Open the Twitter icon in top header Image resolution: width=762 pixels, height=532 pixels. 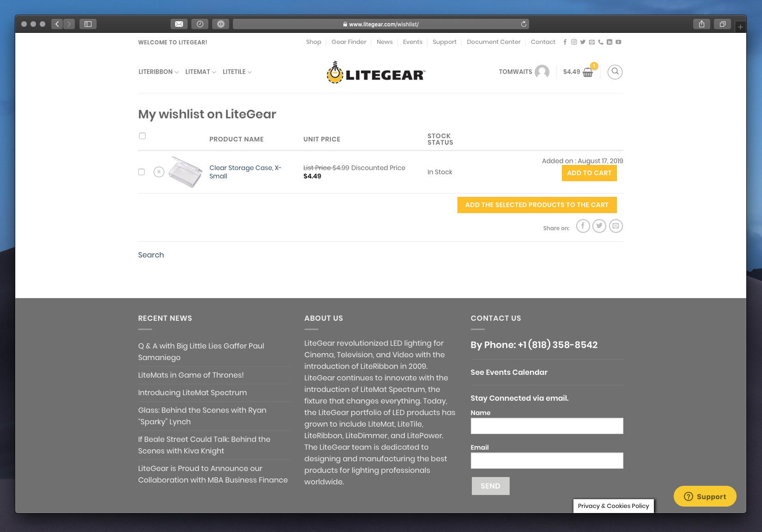[583, 42]
